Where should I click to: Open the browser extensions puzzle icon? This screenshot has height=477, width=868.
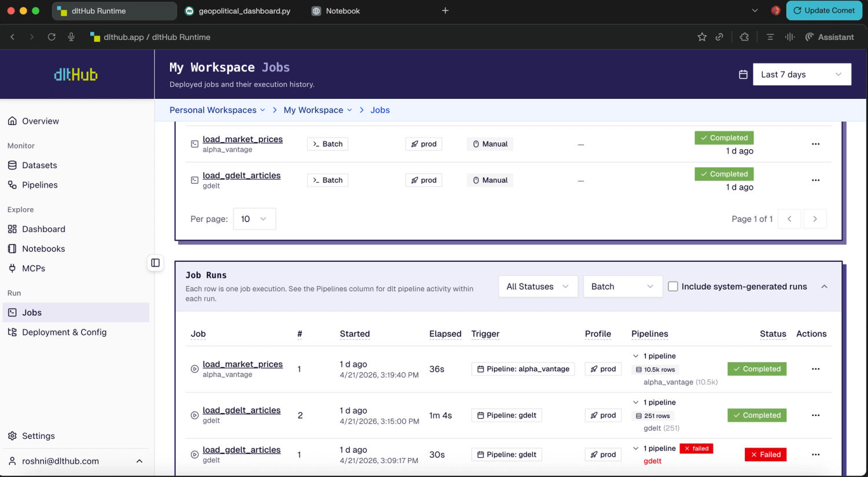744,37
